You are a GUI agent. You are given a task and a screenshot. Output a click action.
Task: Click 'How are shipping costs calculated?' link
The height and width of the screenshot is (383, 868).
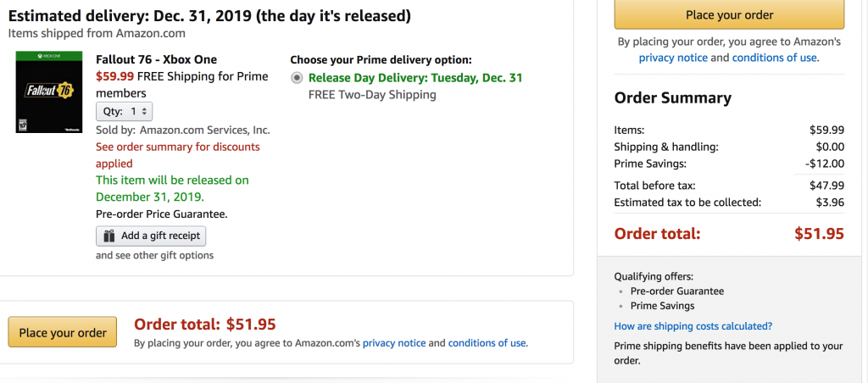click(x=693, y=326)
